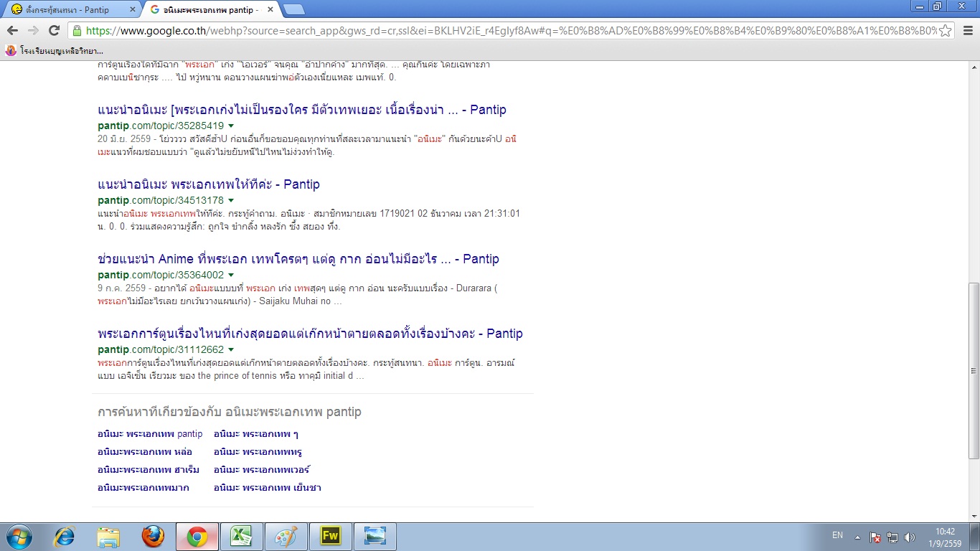Screen dimensions: 980x551
Task: Click the scrollbar down arrow
Action: (x=974, y=516)
